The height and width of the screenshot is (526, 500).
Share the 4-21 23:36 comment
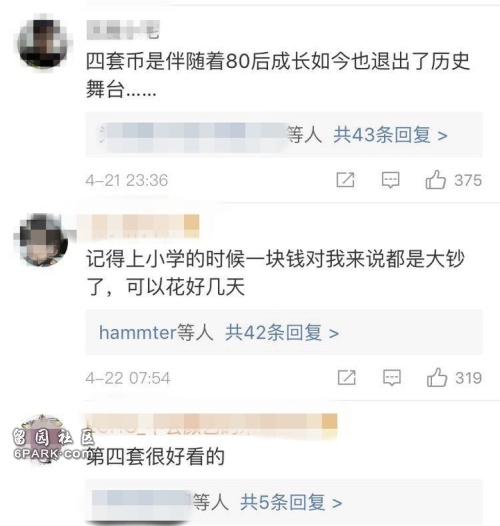[x=345, y=180]
